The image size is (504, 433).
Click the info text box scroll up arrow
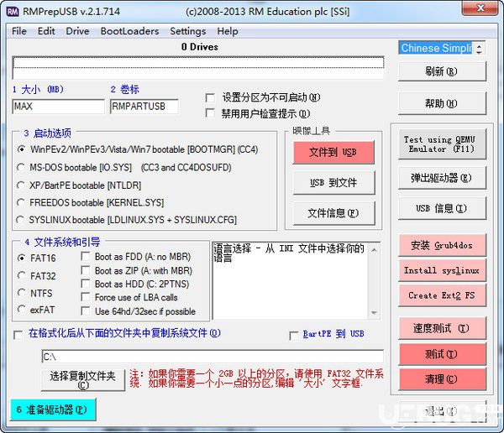[x=374, y=249]
